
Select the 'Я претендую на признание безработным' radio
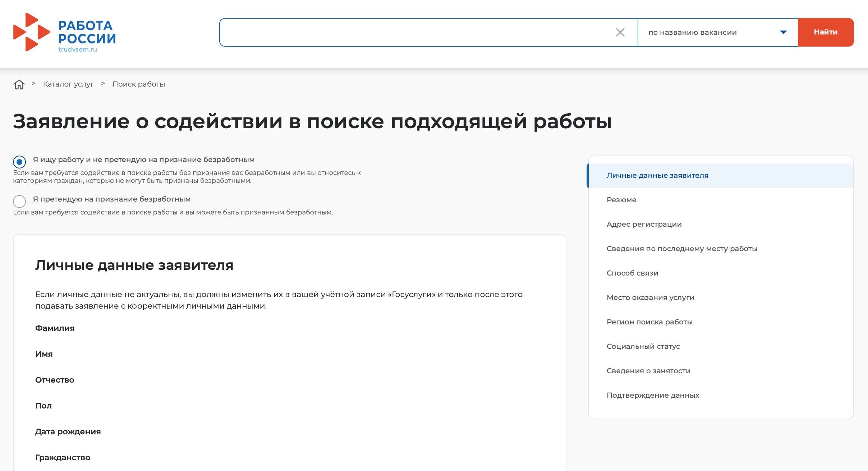pos(19,202)
